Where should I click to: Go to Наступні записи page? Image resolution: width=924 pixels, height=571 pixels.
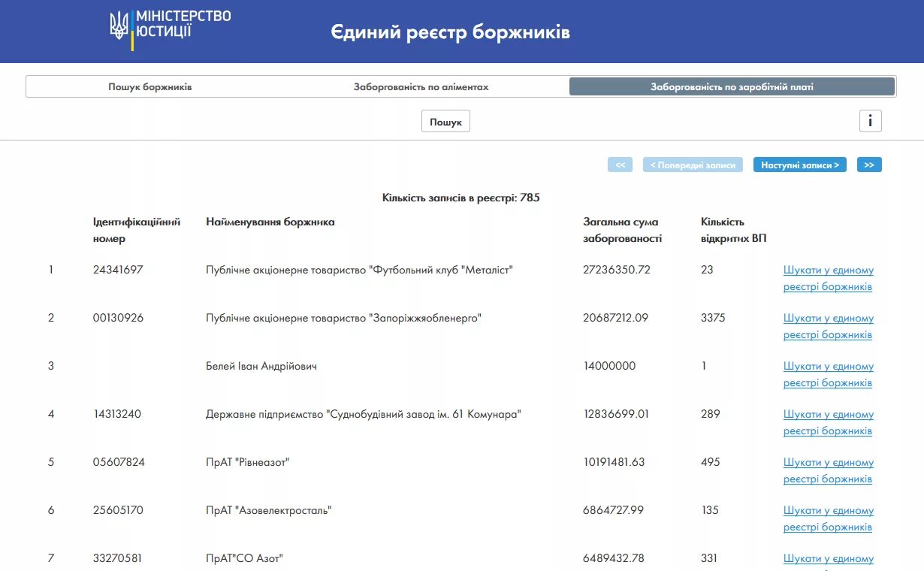point(800,165)
